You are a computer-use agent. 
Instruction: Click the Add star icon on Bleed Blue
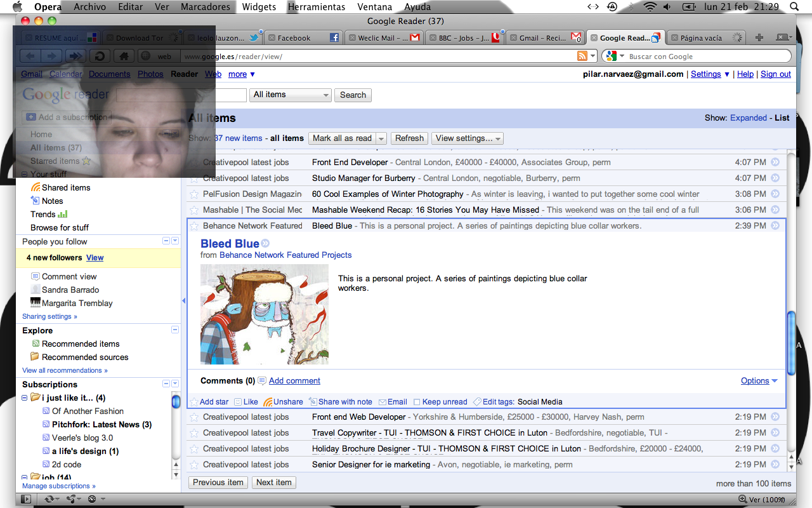tap(194, 402)
